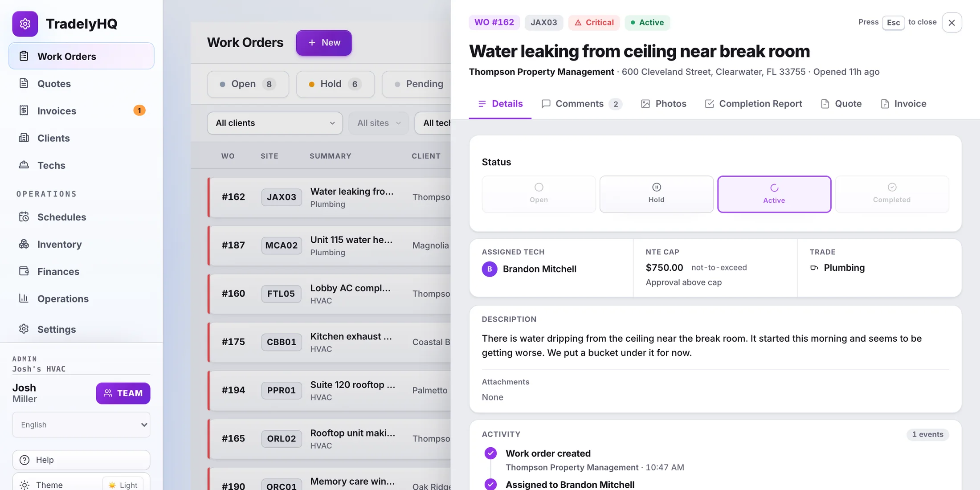Click the ORL02 site tag
Image resolution: width=980 pixels, height=490 pixels.
(x=282, y=438)
